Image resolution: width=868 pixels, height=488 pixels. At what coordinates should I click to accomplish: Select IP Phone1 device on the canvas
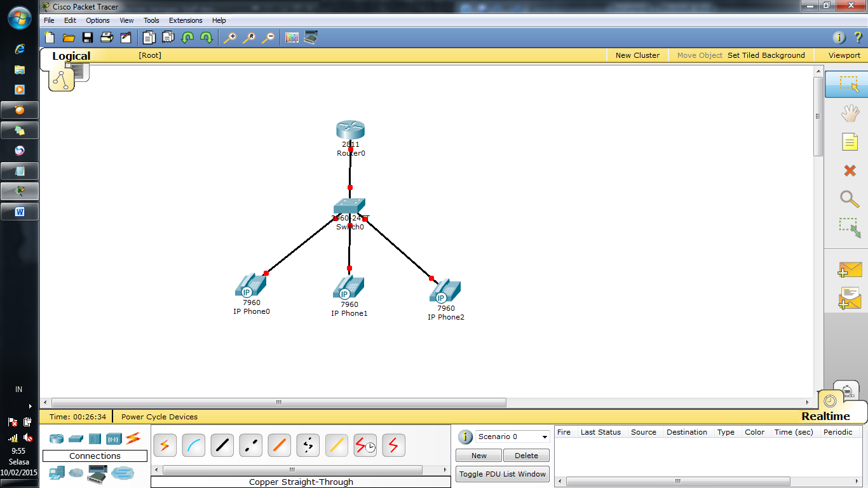point(348,288)
